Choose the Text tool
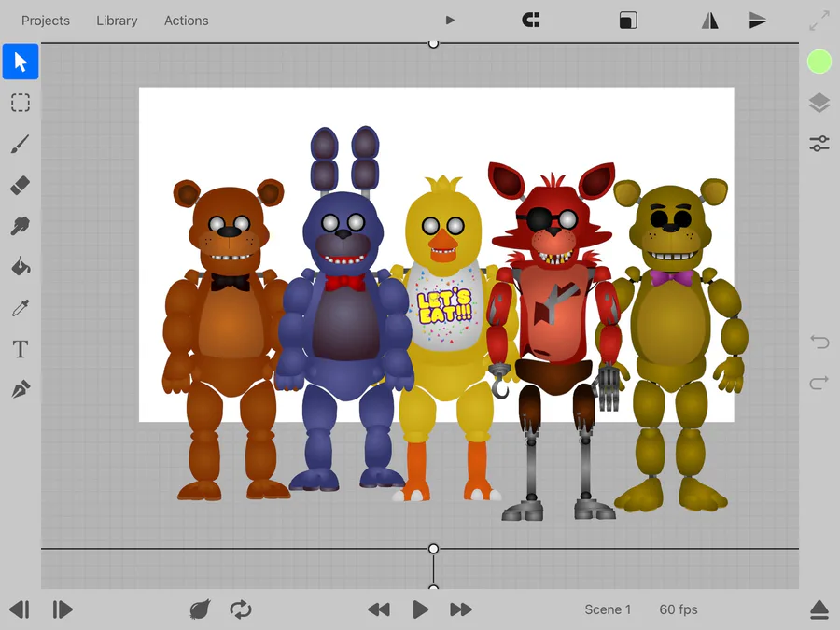The height and width of the screenshot is (630, 840). point(21,349)
